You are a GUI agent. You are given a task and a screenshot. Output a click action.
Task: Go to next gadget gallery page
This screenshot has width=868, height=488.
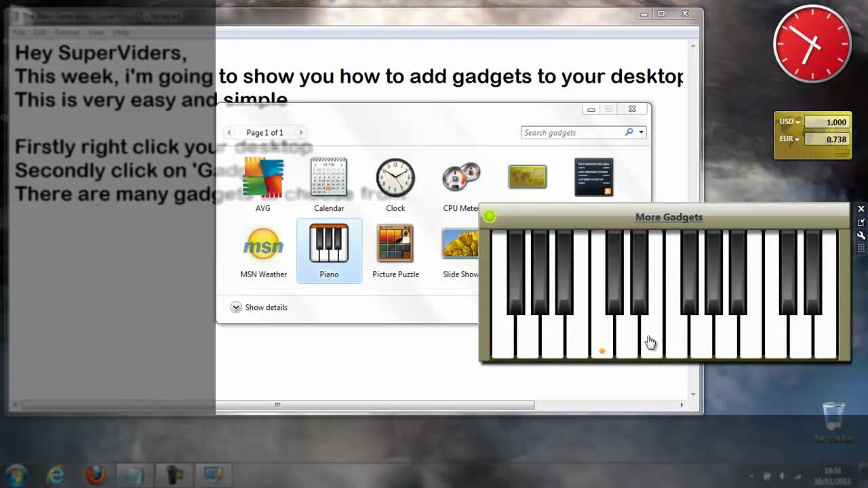[301, 132]
